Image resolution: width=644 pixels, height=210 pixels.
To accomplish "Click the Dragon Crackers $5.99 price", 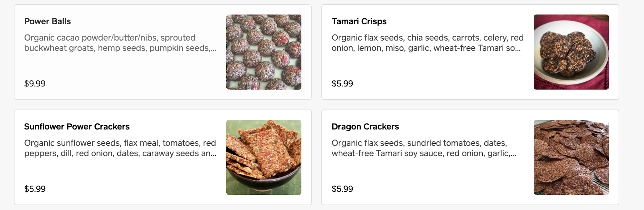I will click(342, 189).
